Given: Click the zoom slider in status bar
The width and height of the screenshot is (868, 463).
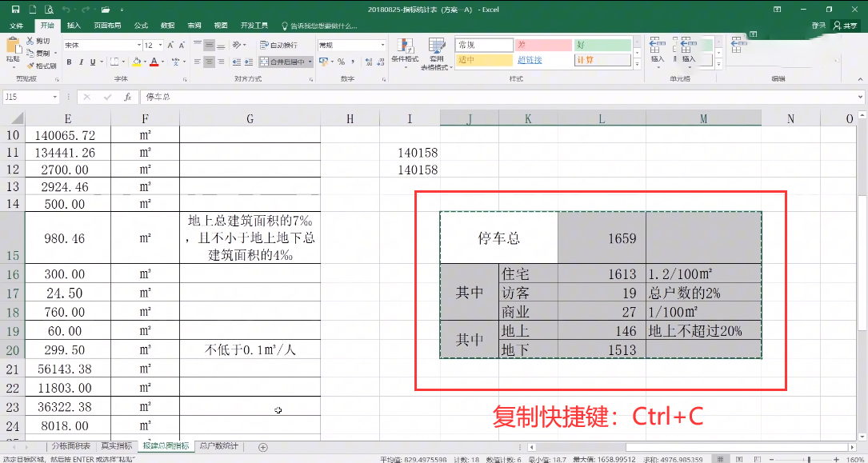Looking at the screenshot, I should click(x=808, y=458).
